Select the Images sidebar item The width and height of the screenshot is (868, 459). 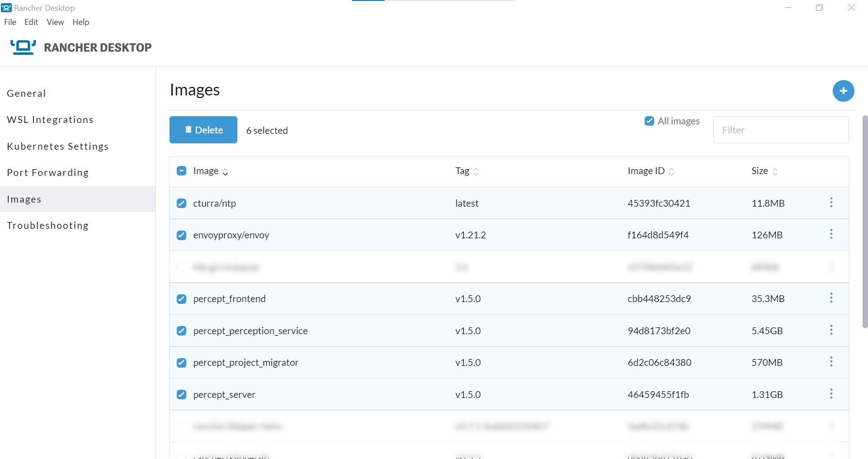(x=78, y=199)
